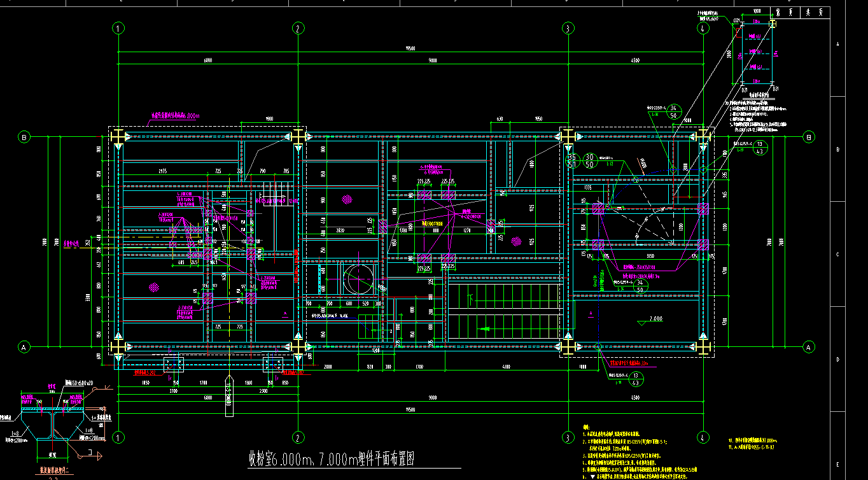This screenshot has width=868, height=480.
Task: Select grid bubble 4 at top of drawing
Action: 703,28
